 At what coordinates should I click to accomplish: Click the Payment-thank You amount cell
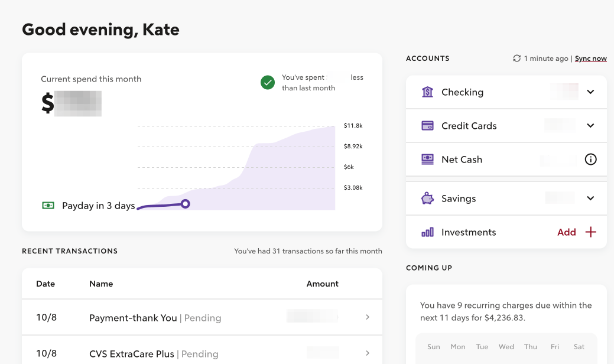click(312, 316)
